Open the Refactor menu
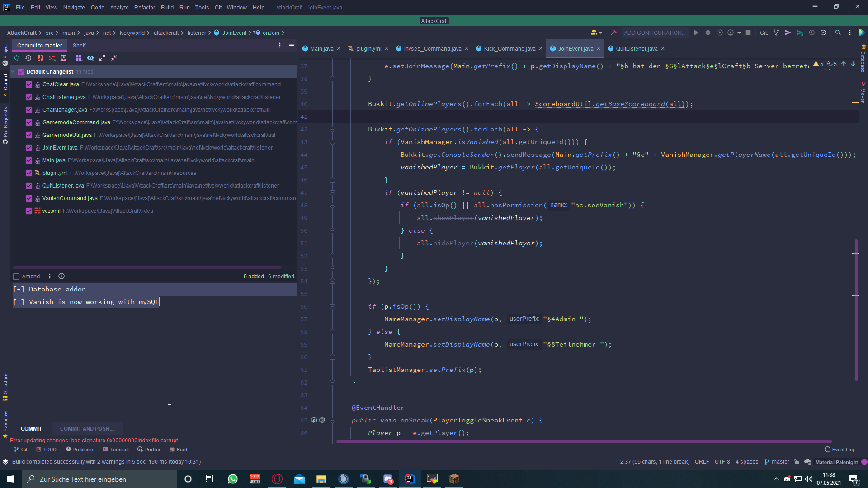This screenshot has width=868, height=488. [x=144, y=7]
